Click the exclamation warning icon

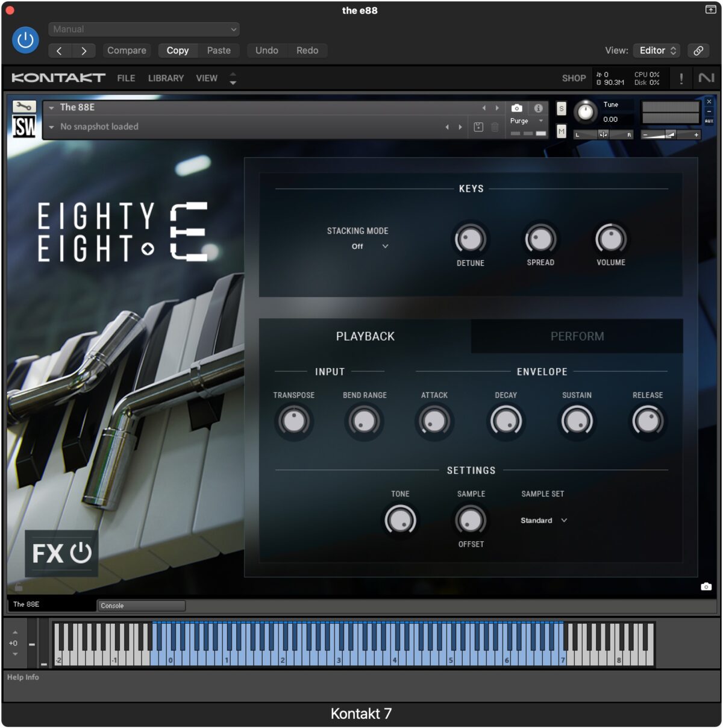pyautogui.click(x=681, y=78)
